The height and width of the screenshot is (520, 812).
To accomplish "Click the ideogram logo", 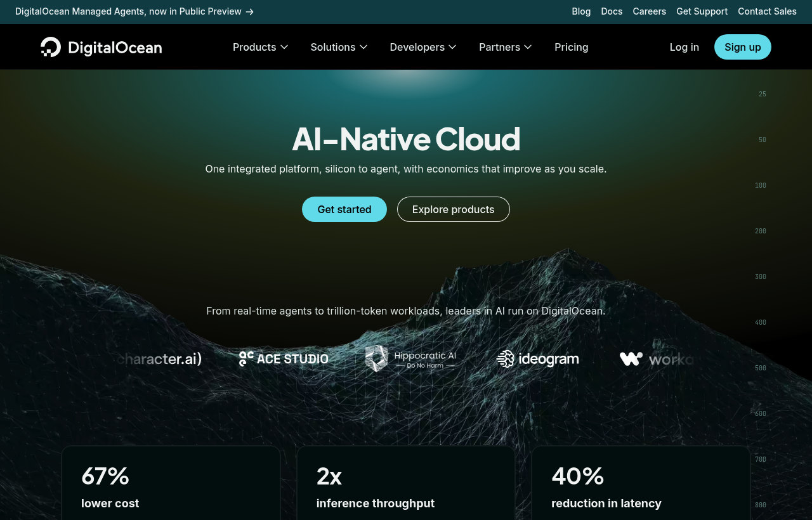I will (x=537, y=359).
